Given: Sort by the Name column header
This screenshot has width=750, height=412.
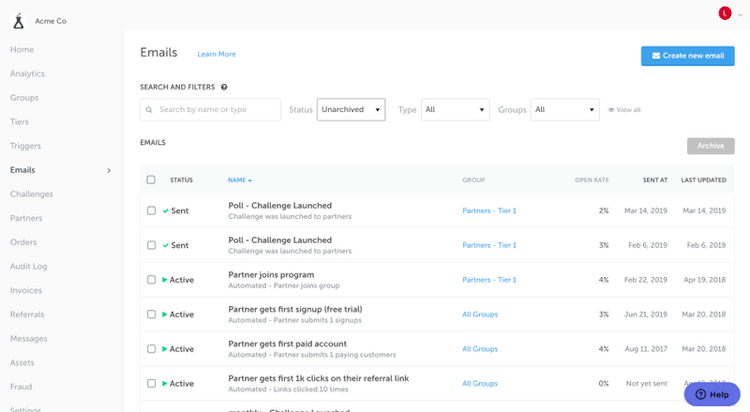Looking at the screenshot, I should (x=237, y=180).
